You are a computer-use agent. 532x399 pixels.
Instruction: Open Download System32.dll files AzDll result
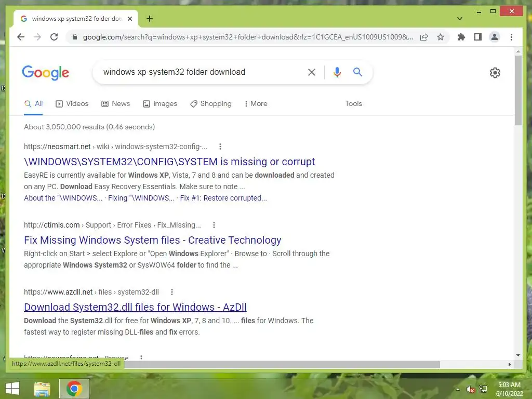pyautogui.click(x=135, y=307)
